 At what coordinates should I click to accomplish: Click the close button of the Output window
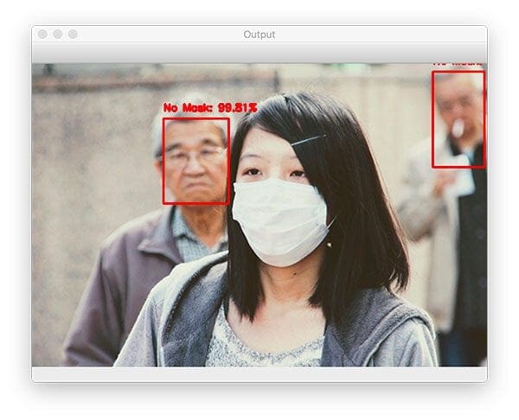tap(42, 34)
